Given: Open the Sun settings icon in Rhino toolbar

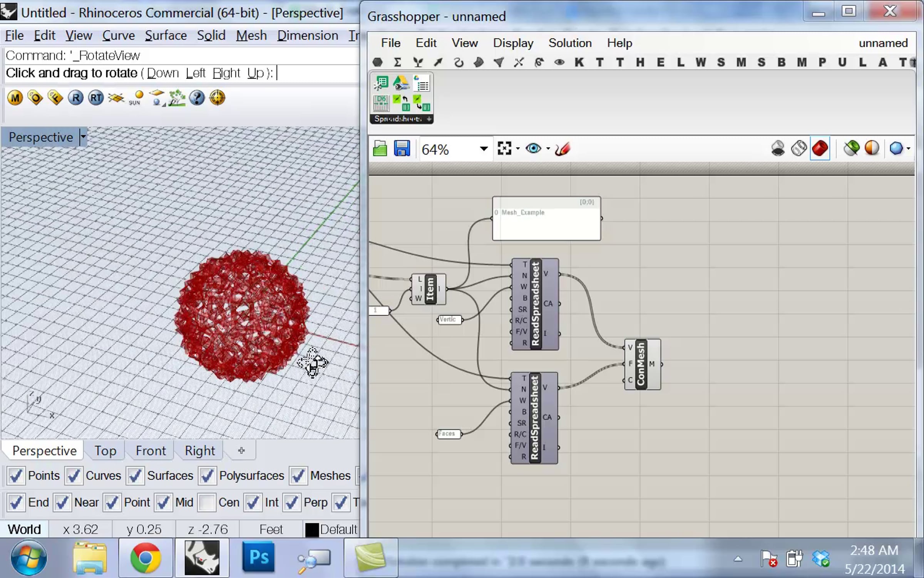Looking at the screenshot, I should coord(136,98).
